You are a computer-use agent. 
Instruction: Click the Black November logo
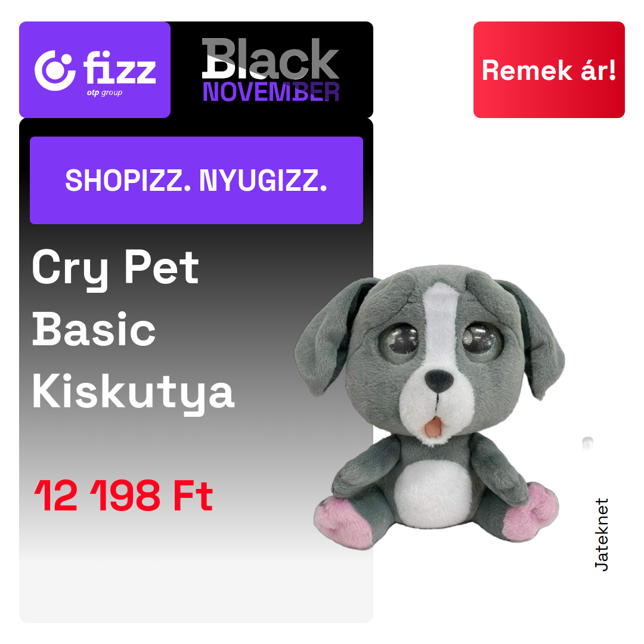click(x=271, y=70)
